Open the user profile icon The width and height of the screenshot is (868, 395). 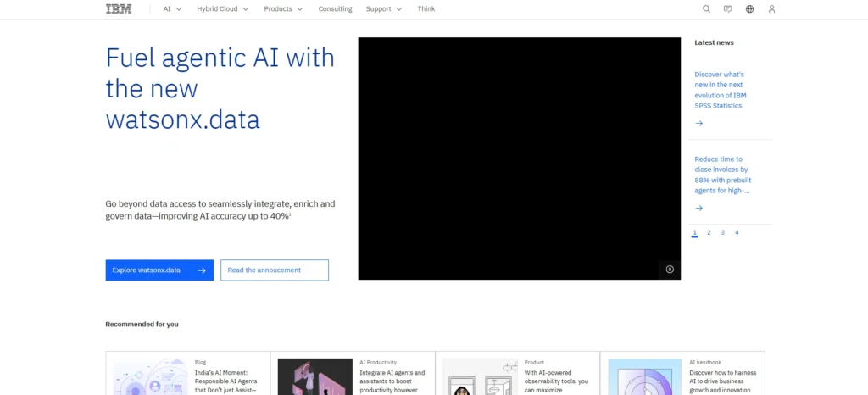(771, 8)
